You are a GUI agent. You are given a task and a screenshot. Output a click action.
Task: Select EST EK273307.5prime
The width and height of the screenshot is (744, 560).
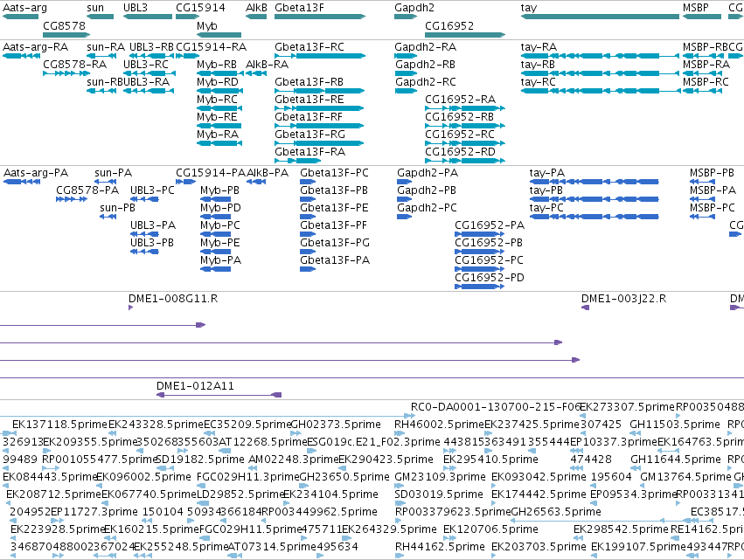pyautogui.click(x=584, y=416)
